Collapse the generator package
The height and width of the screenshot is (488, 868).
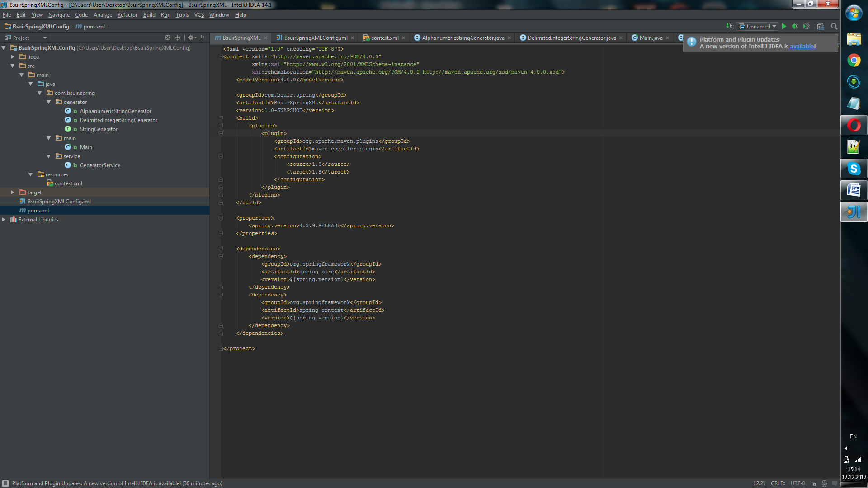point(49,102)
